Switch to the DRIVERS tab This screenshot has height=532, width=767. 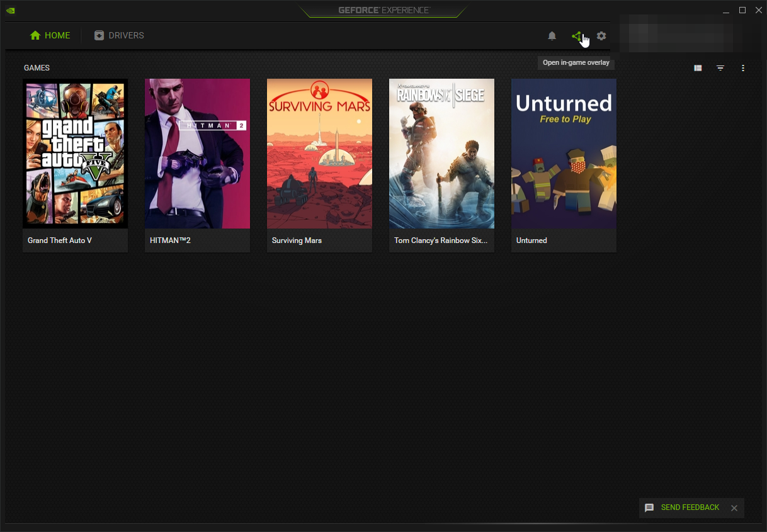tap(119, 35)
